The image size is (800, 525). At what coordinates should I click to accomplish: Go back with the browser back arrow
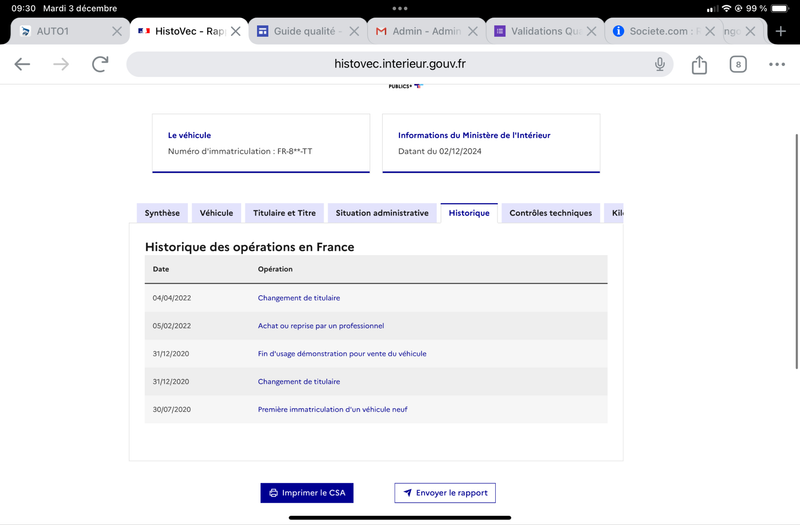point(22,64)
